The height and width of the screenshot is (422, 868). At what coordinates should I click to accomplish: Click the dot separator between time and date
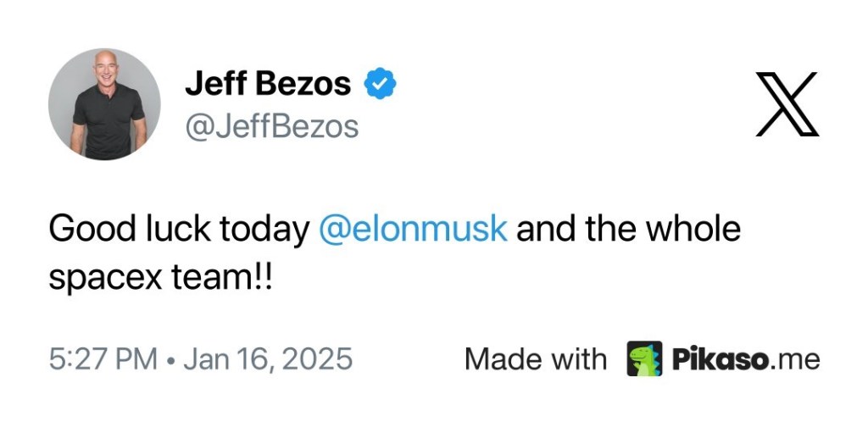(170, 359)
